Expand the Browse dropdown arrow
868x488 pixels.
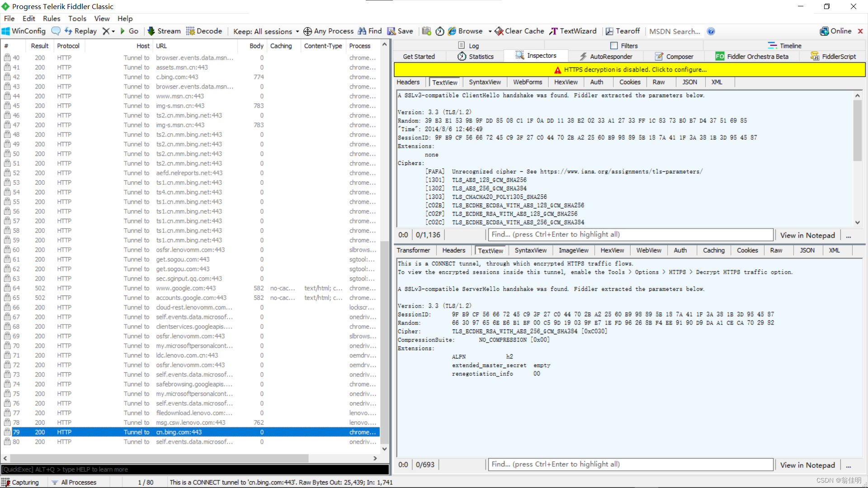(x=490, y=31)
